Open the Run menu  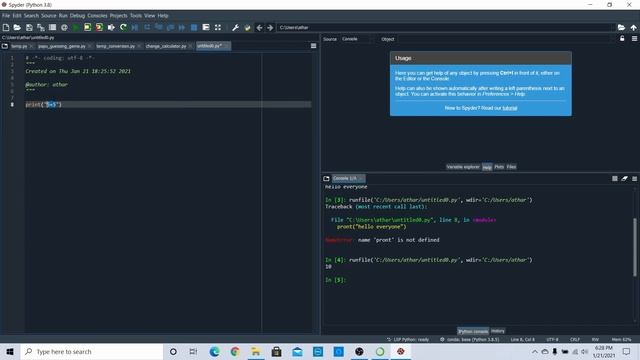[x=63, y=16]
